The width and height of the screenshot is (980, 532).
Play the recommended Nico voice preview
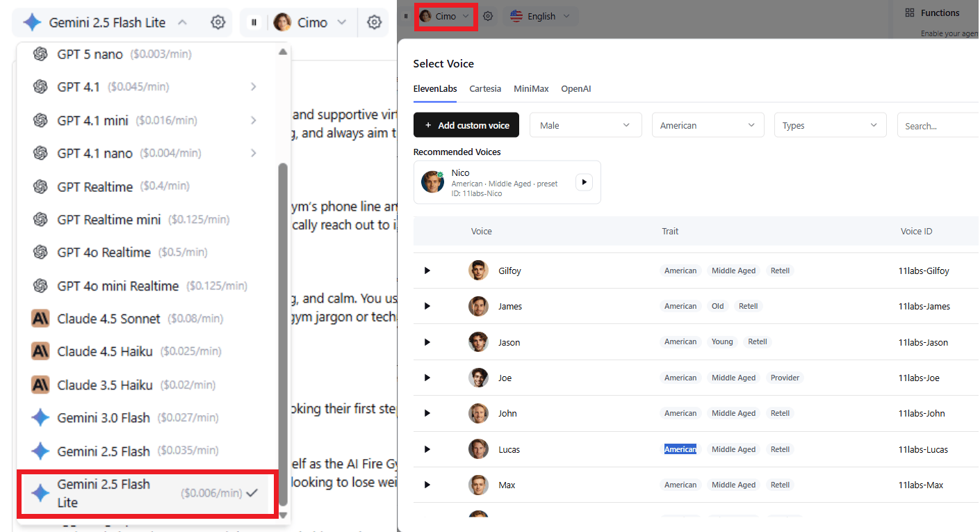584,182
